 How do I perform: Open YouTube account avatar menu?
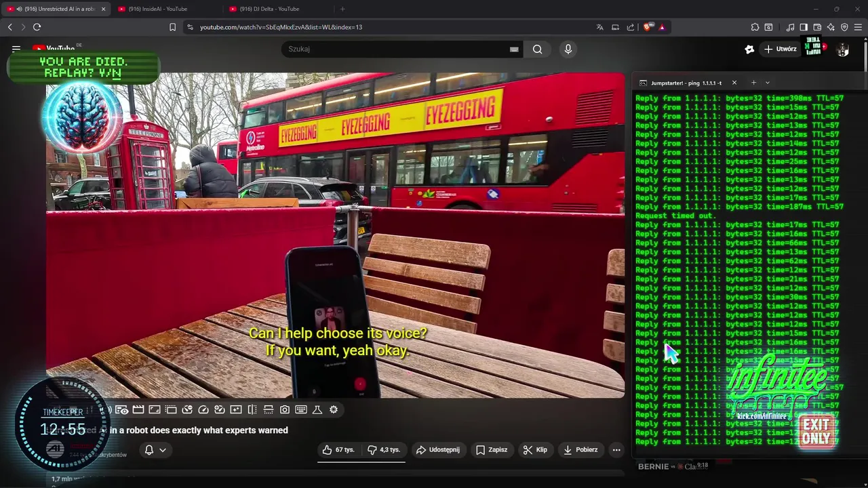pyautogui.click(x=843, y=49)
